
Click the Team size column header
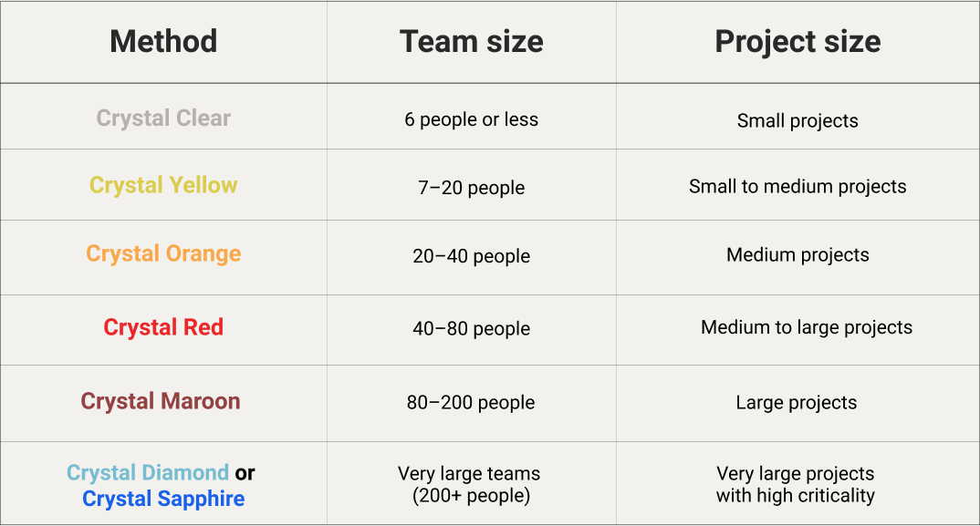[471, 41]
